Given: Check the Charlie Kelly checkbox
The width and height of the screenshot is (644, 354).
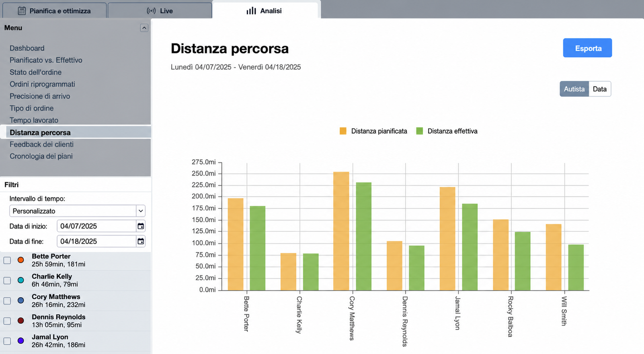Looking at the screenshot, I should tap(7, 280).
